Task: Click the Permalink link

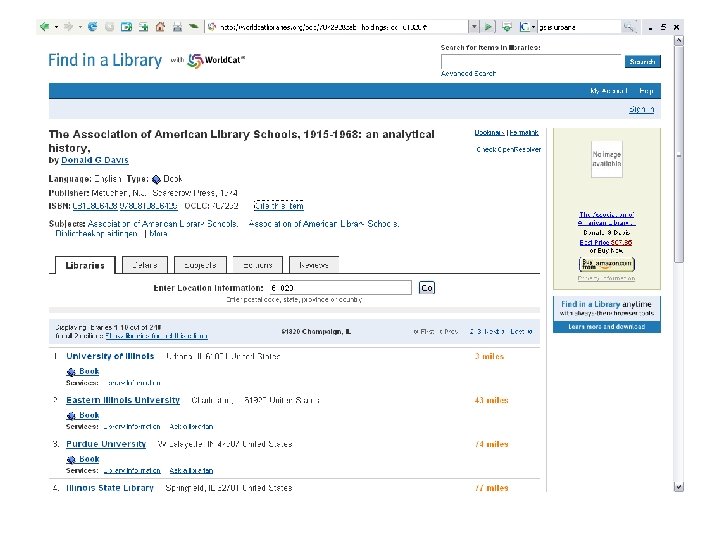Action: coord(523,133)
